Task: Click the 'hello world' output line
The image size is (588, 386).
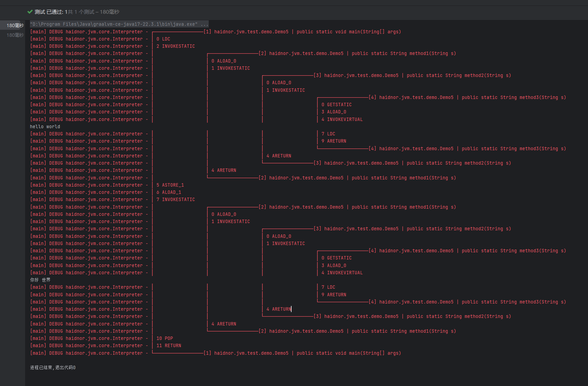Action: click(x=45, y=126)
